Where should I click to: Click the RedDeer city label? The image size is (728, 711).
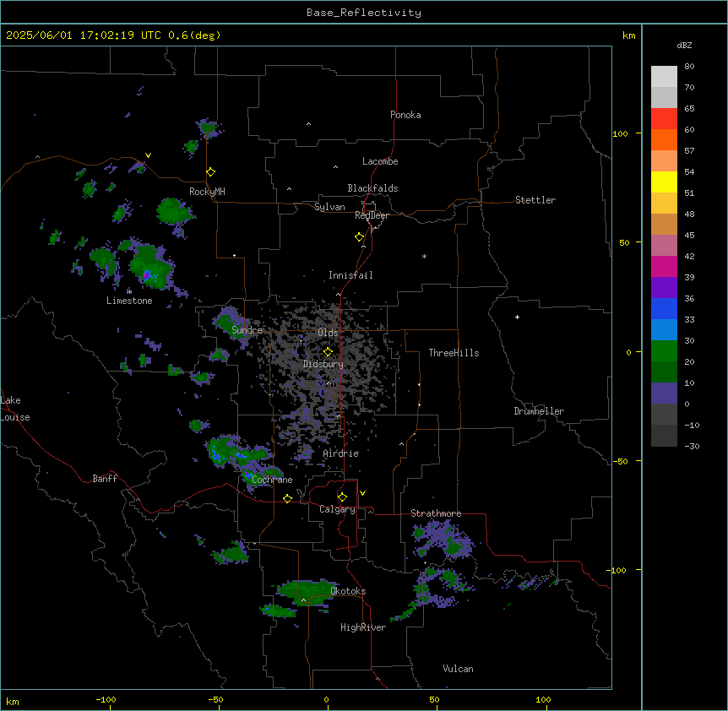[372, 215]
